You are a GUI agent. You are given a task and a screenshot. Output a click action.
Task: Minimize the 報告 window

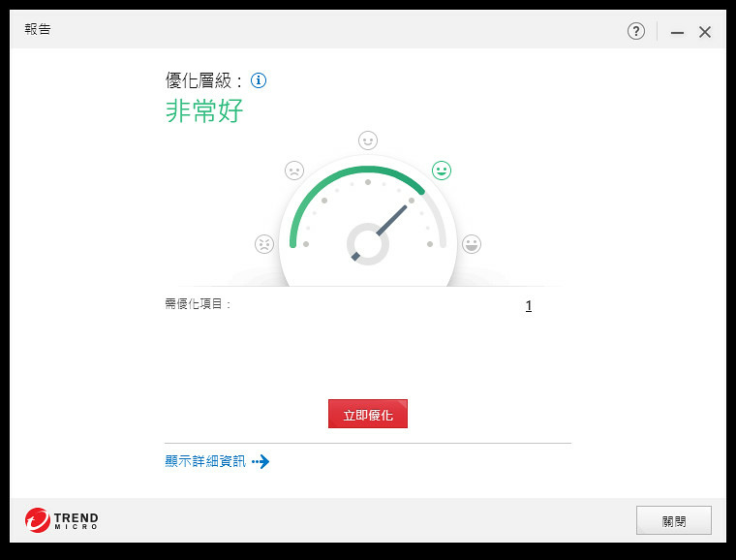pos(677,32)
